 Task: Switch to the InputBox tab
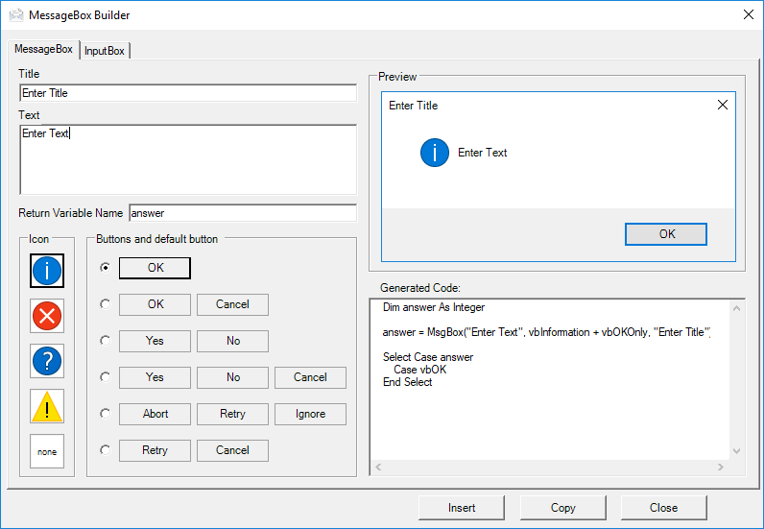click(x=104, y=50)
